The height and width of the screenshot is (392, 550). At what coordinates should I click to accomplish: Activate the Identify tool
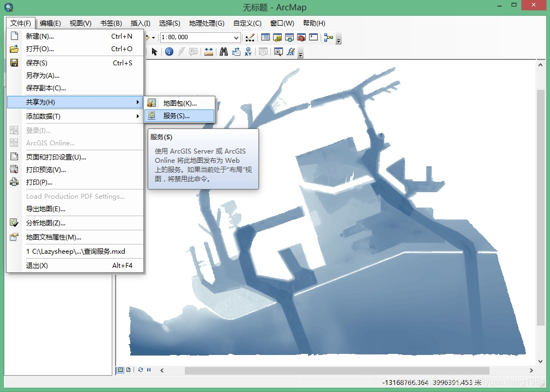pos(170,52)
